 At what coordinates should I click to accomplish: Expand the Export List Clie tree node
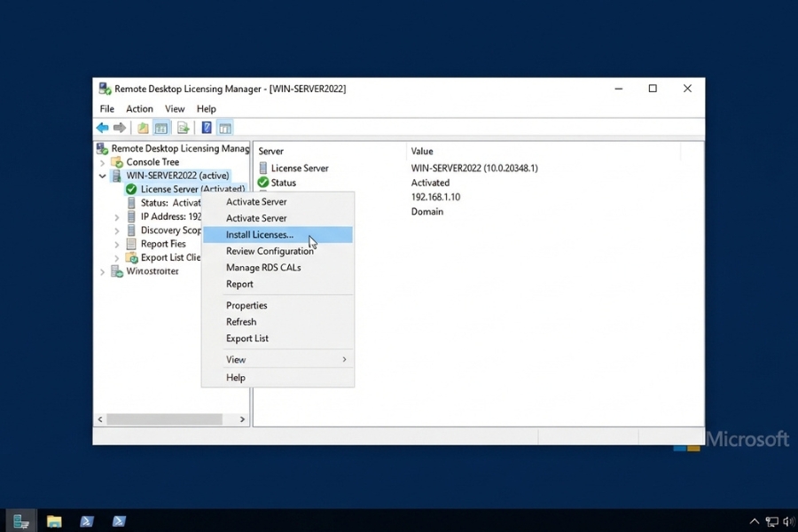(117, 258)
